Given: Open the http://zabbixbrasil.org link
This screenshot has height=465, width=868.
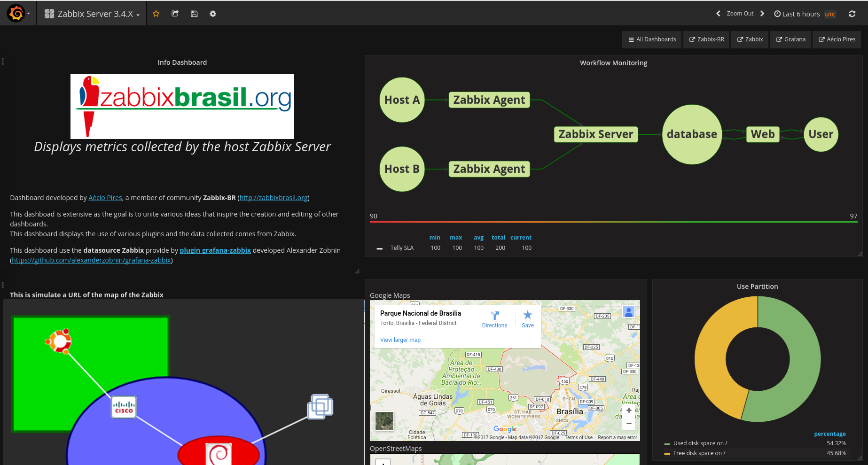Looking at the screenshot, I should tap(274, 198).
